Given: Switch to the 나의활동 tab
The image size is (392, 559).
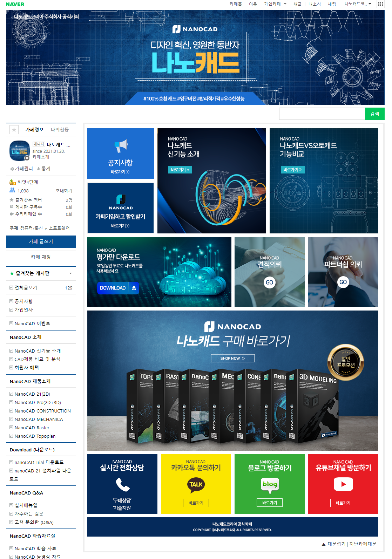Looking at the screenshot, I should [x=60, y=130].
